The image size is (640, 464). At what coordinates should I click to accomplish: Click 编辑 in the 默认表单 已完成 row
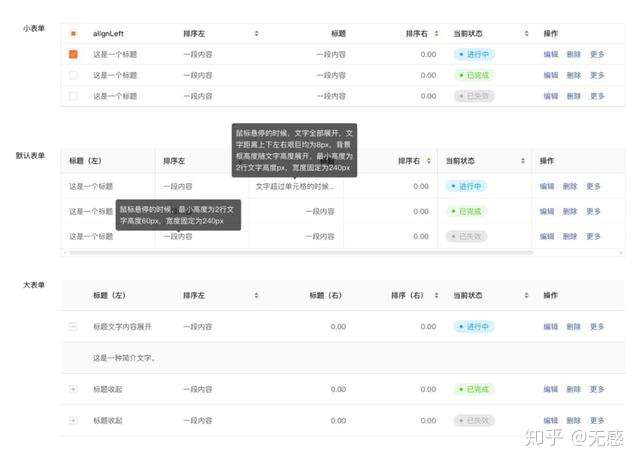point(547,211)
